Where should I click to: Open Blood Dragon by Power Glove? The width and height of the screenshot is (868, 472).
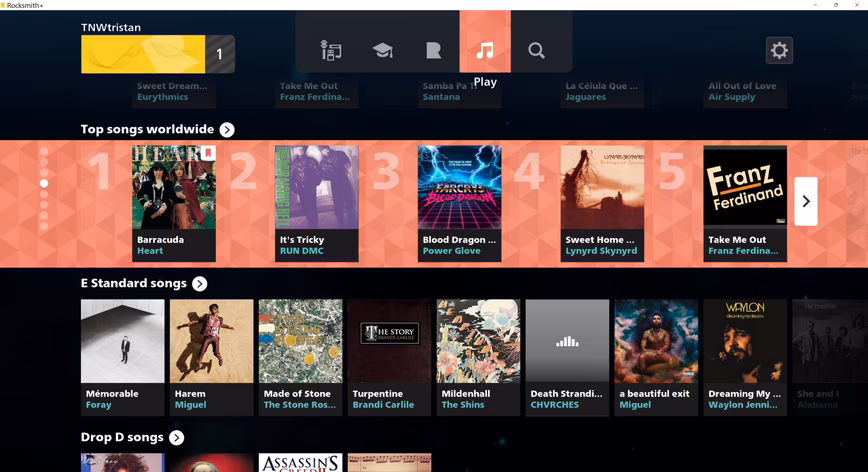click(459, 203)
